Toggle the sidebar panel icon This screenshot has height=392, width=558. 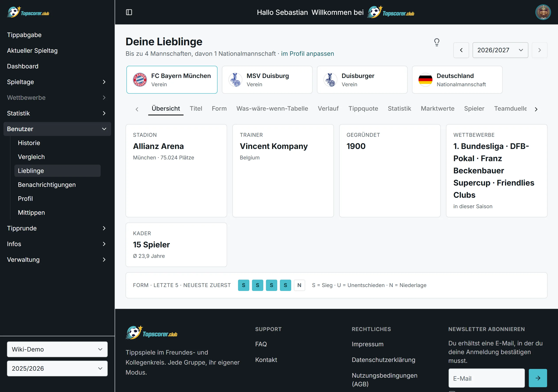click(129, 12)
